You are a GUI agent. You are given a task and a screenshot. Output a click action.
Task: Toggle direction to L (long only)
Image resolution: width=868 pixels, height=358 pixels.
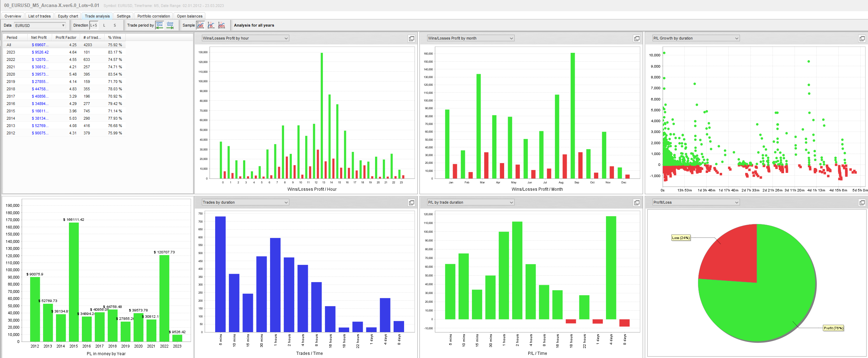(x=104, y=25)
